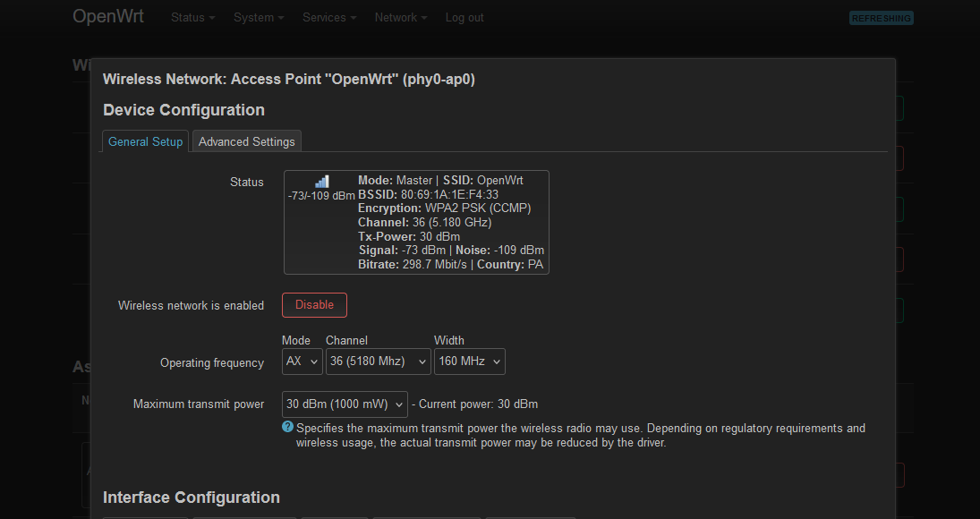Screen dimensions: 980x519
Task: Click the BSSID 80:69:1A:1E:F4:33 text
Action: 428,194
